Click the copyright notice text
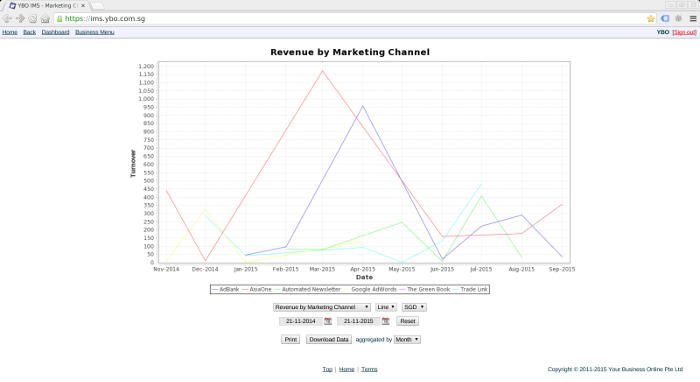This screenshot has height=382, width=700. (x=615, y=369)
